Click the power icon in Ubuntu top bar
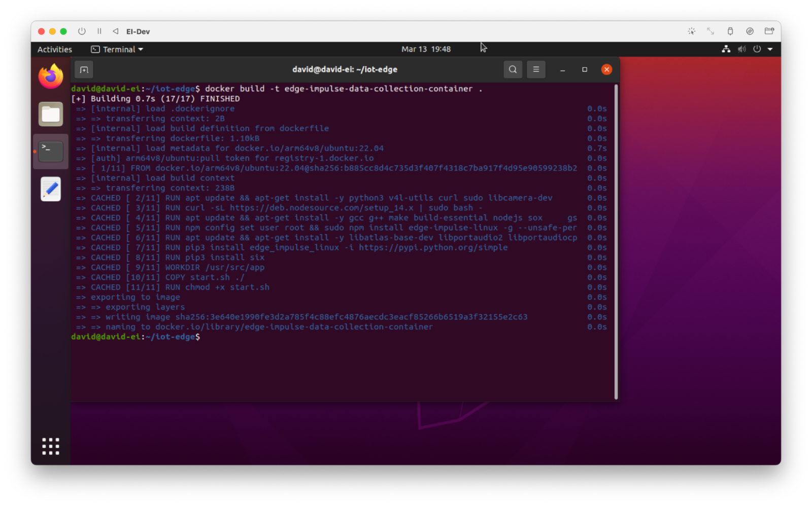Image resolution: width=812 pixels, height=506 pixels. 757,49
